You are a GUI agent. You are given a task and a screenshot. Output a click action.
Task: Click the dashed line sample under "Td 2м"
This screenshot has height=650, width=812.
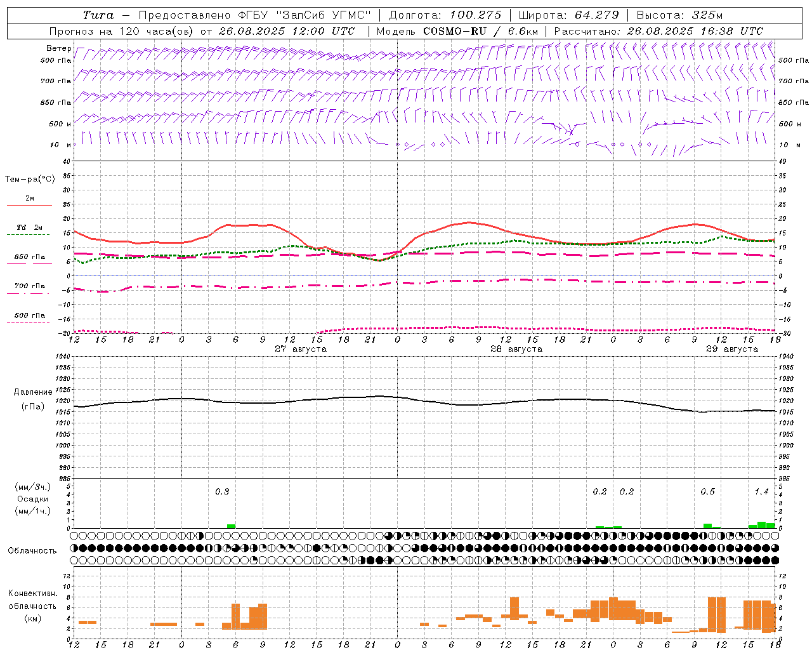tap(28, 235)
